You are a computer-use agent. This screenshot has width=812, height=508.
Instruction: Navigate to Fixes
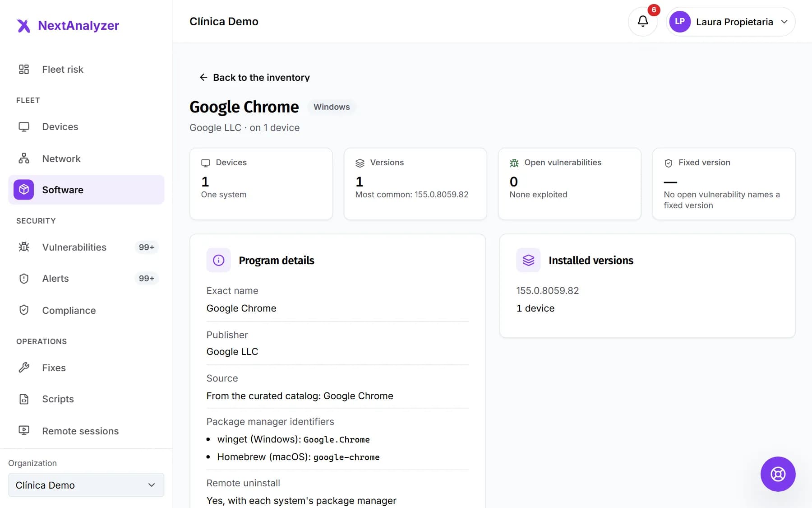(86, 368)
